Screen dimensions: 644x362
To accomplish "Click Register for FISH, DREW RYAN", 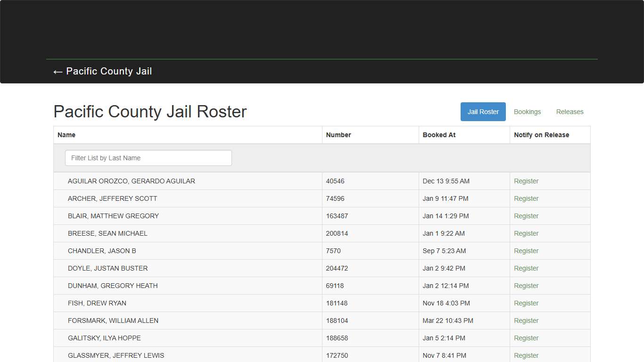I will pyautogui.click(x=526, y=303).
